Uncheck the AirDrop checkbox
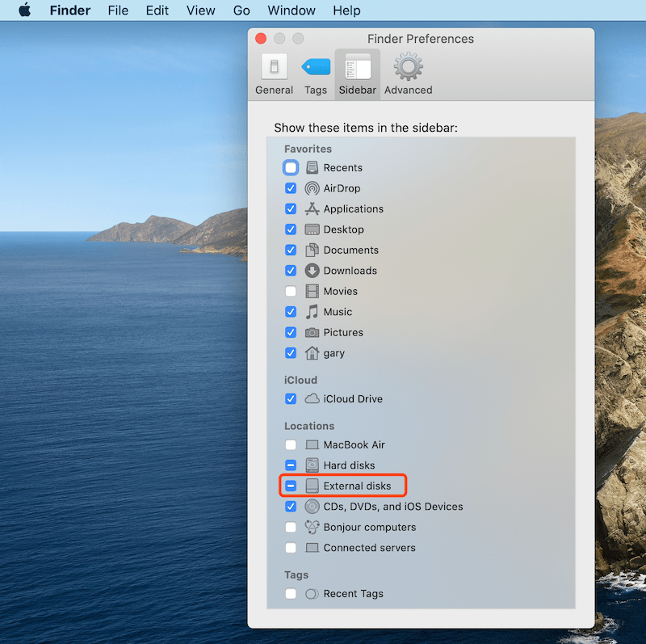Image resolution: width=646 pixels, height=644 pixels. [x=291, y=188]
